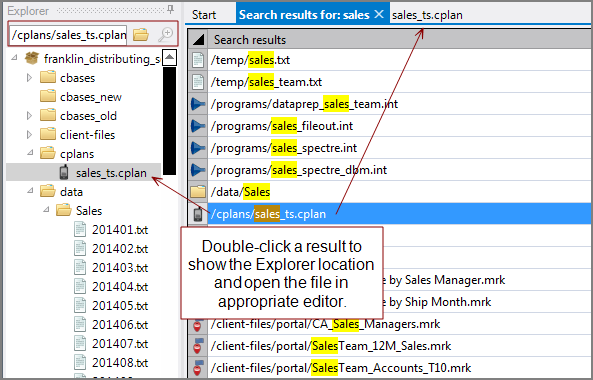The image size is (593, 380).
Task: Click the franklin_distributing project box icon
Action: pos(32,59)
